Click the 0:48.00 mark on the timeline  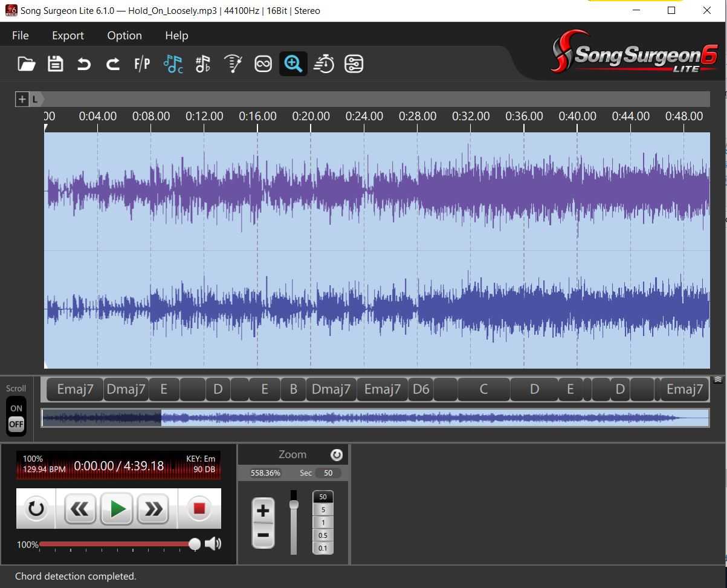coord(684,116)
